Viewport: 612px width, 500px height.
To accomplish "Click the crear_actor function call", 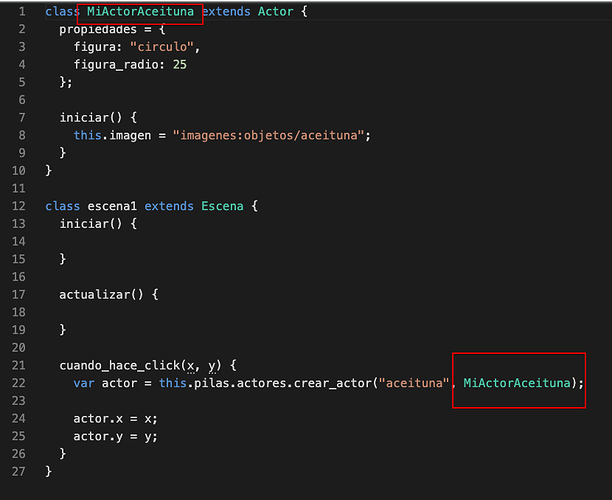I will pyautogui.click(x=329, y=383).
